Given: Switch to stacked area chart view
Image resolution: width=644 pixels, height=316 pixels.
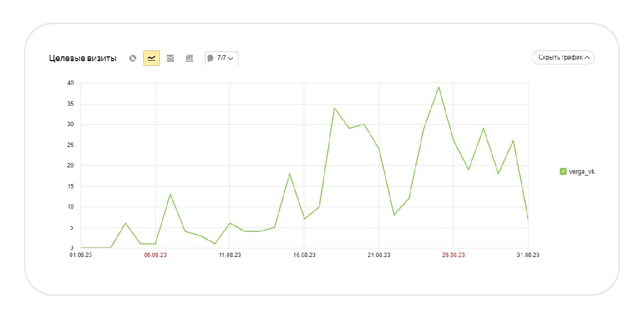Looking at the screenshot, I should point(170,58).
